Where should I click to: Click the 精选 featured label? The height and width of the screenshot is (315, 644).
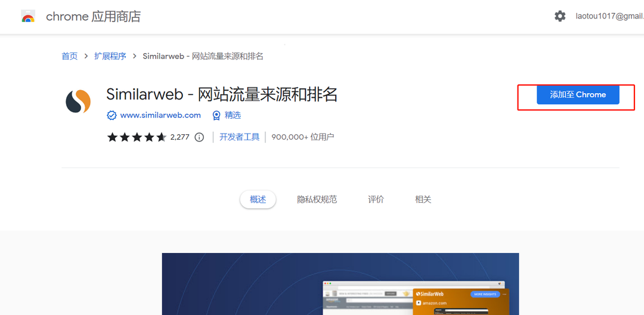pos(233,115)
